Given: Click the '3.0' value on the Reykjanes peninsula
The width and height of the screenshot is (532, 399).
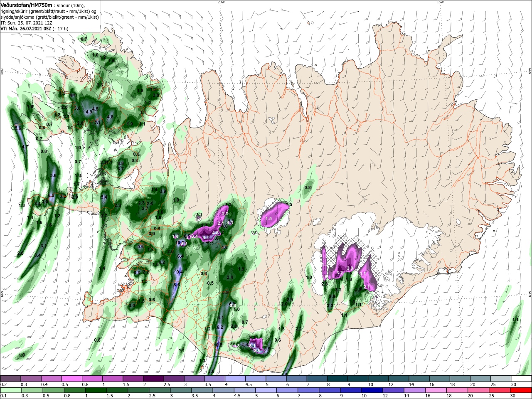Looking at the screenshot, I should tap(132, 305).
